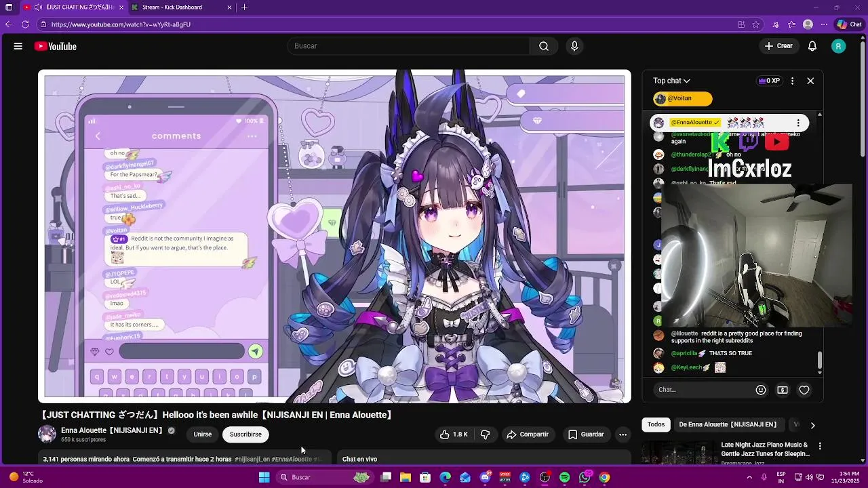Click the @Voitan super chat pill

point(682,99)
